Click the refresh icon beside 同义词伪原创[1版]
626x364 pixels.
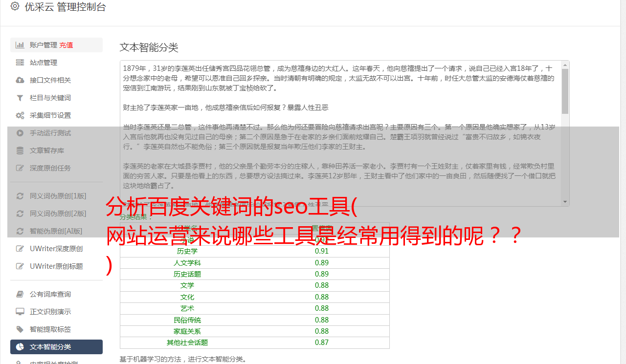[20, 196]
